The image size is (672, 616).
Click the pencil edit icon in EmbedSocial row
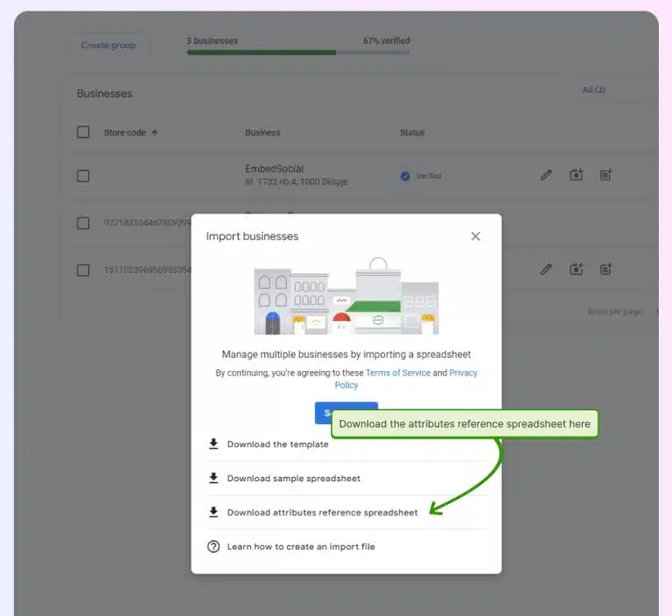(x=546, y=175)
